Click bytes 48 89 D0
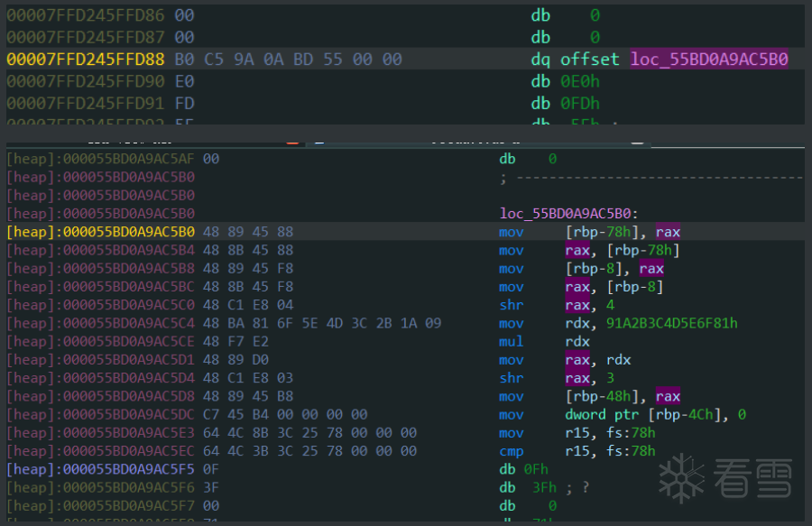This screenshot has width=812, height=526. [235, 360]
